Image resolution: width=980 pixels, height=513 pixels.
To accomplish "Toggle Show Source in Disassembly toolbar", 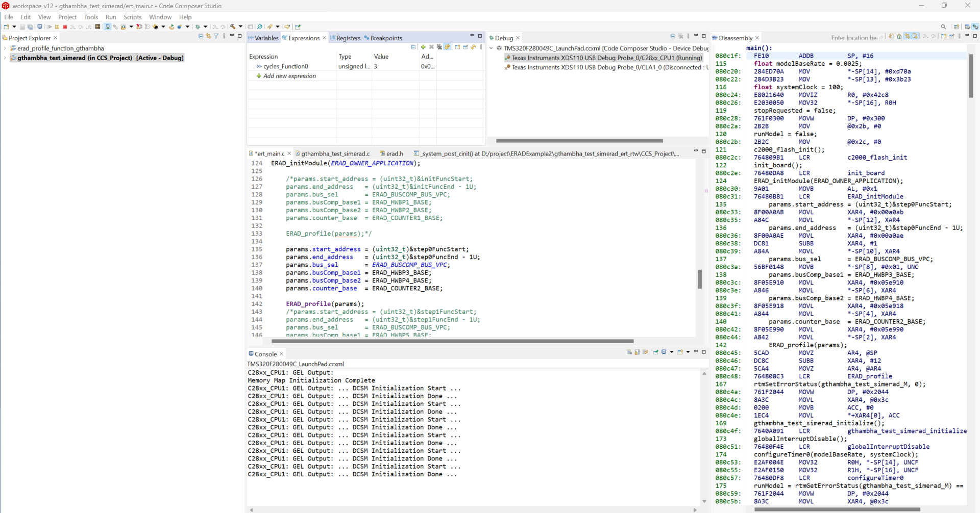I will point(915,36).
